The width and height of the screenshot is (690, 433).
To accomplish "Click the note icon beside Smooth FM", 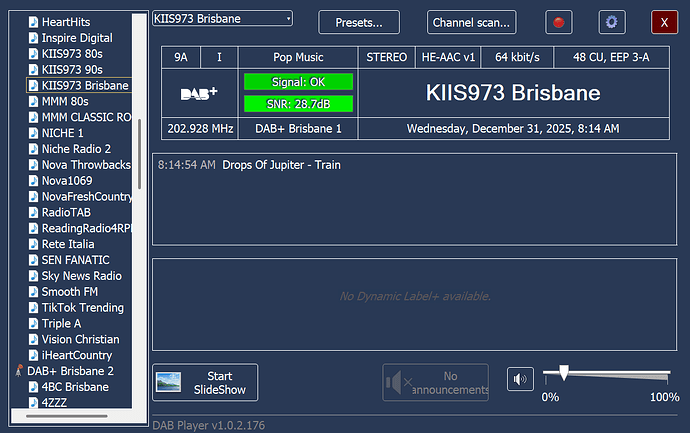I will pyautogui.click(x=33, y=291).
